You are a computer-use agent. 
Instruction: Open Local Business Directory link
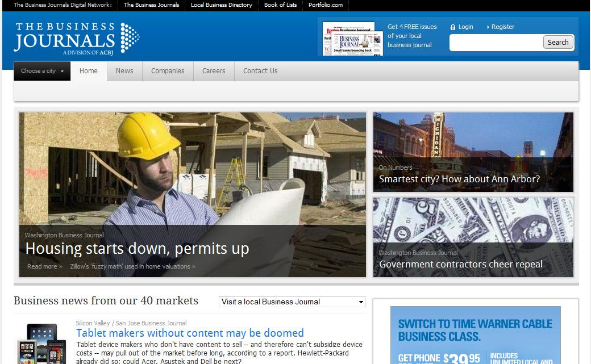tap(222, 5)
